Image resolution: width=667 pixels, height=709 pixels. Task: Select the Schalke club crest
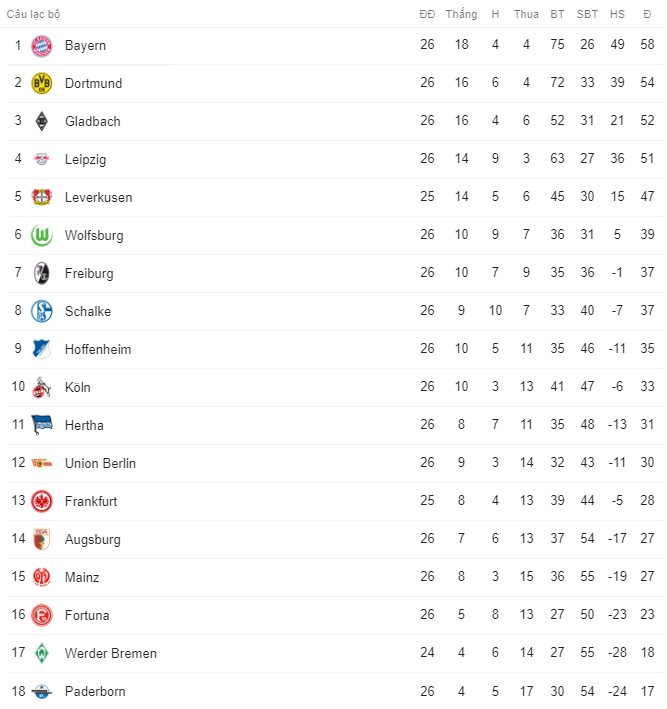click(41, 312)
